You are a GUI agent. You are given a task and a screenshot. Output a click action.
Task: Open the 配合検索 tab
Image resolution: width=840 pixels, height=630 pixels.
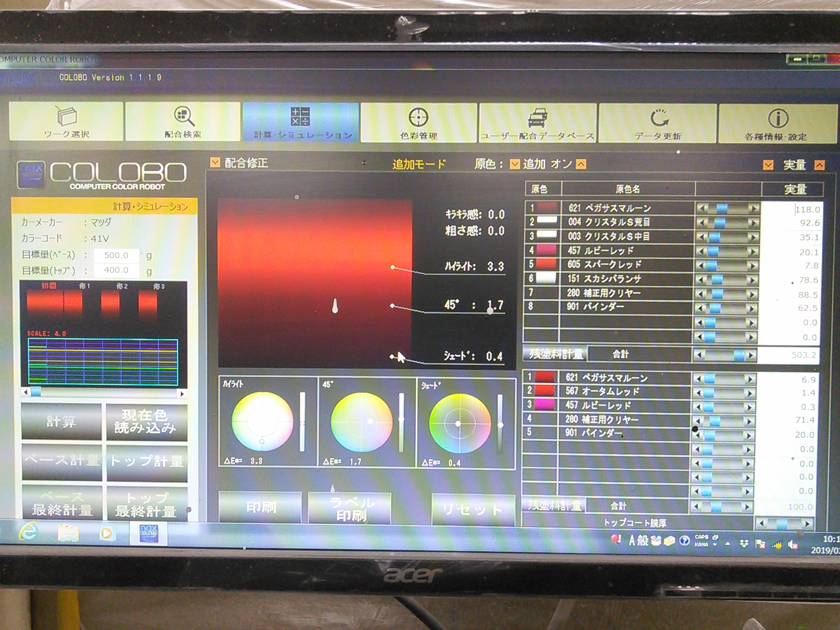183,121
